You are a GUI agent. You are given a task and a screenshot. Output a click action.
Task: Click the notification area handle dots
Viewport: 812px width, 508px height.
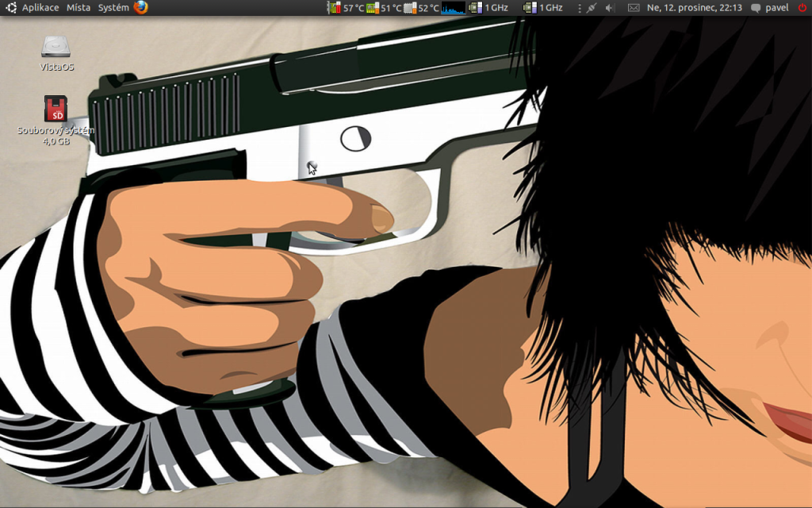point(580,8)
